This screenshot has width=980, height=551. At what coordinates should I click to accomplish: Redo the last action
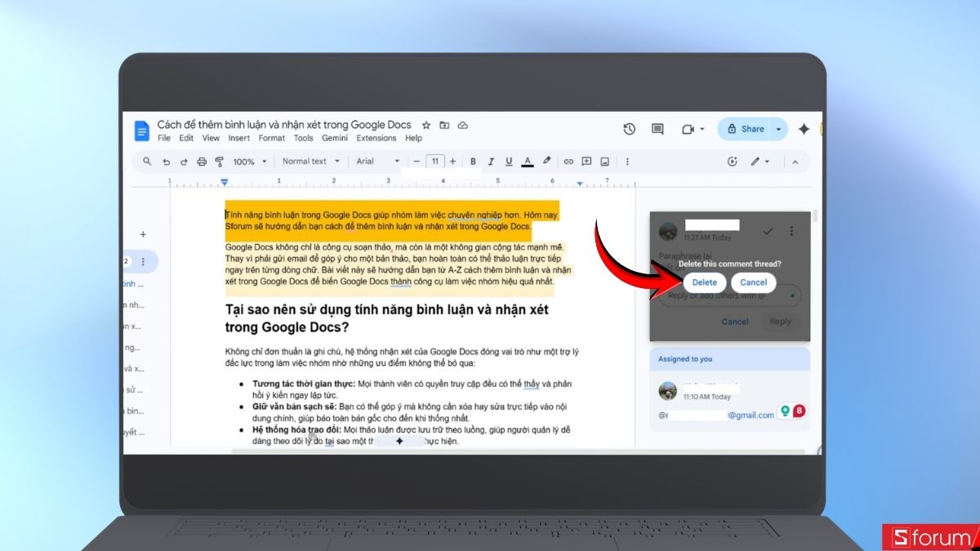(x=184, y=162)
